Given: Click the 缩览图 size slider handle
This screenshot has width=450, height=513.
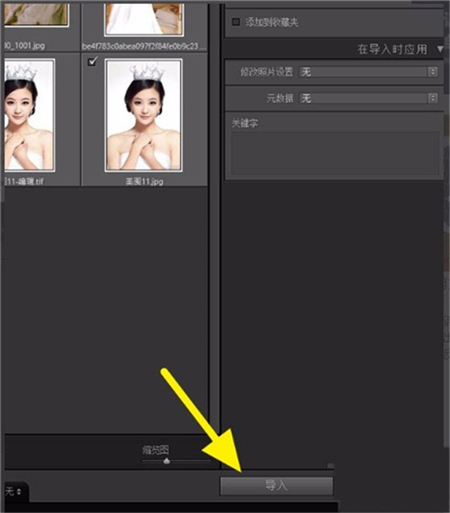Looking at the screenshot, I should 167,461.
